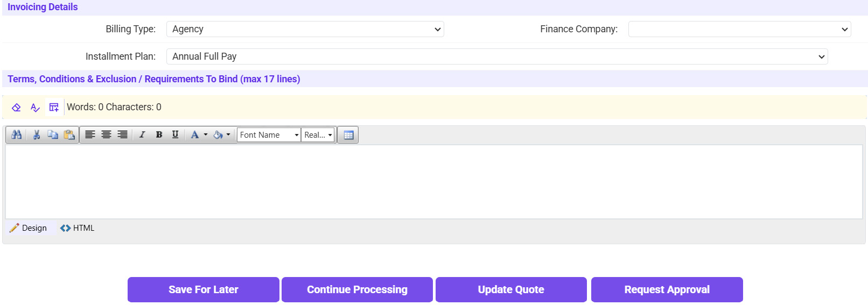Viewport: 868px width, 305px height.
Task: Toggle italic formatting
Action: tap(142, 135)
